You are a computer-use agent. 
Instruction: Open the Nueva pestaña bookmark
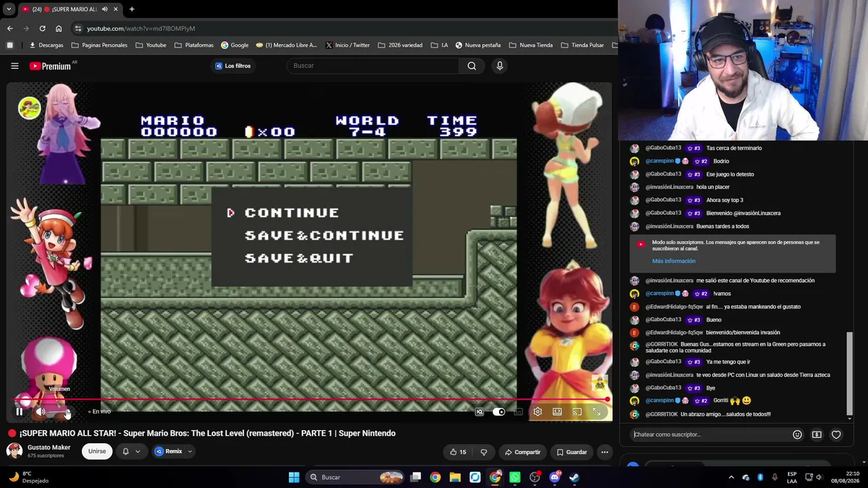click(x=478, y=45)
